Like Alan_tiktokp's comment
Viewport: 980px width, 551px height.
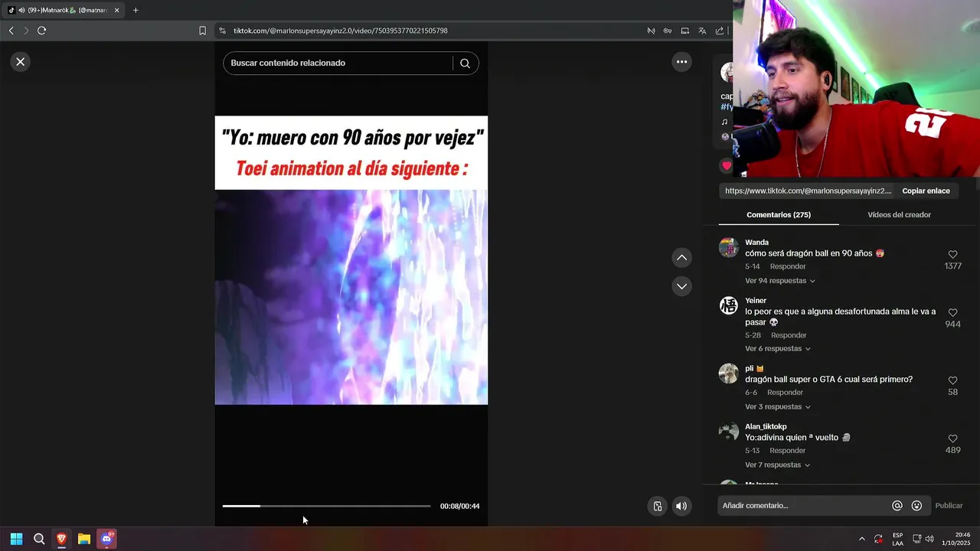click(952, 439)
